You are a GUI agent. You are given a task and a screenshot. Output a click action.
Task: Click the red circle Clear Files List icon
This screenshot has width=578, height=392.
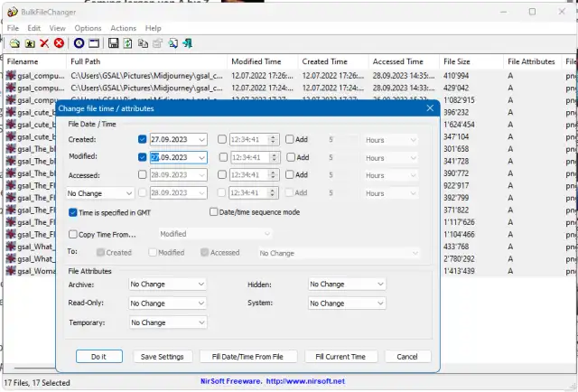pyautogui.click(x=59, y=42)
